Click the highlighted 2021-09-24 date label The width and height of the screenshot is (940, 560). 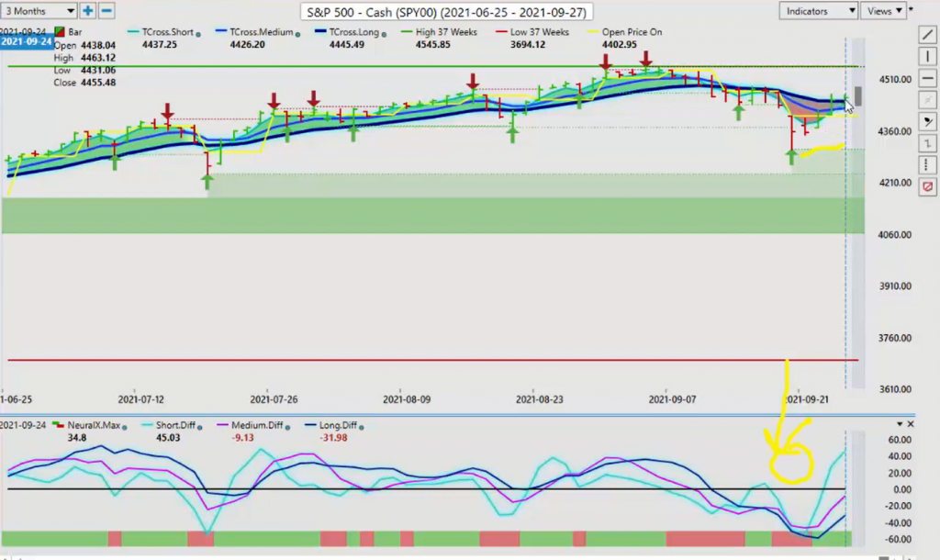(27, 41)
